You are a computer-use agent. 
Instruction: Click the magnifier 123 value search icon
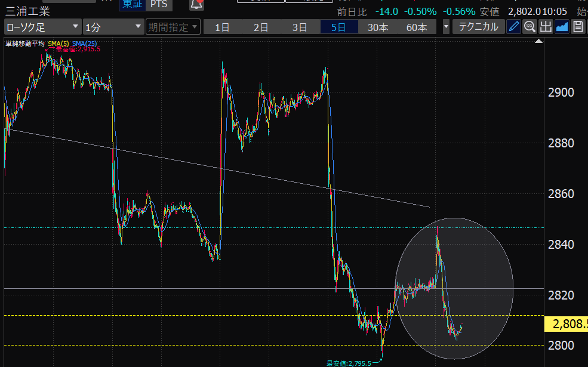point(529,27)
